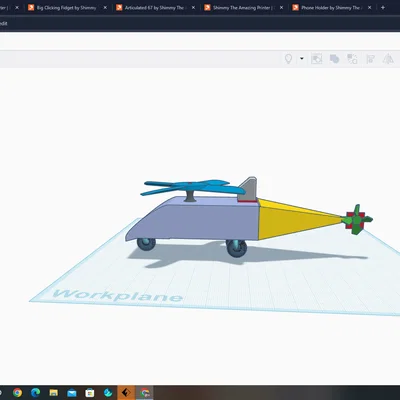Select the front wheel of the helicopter

[146, 244]
